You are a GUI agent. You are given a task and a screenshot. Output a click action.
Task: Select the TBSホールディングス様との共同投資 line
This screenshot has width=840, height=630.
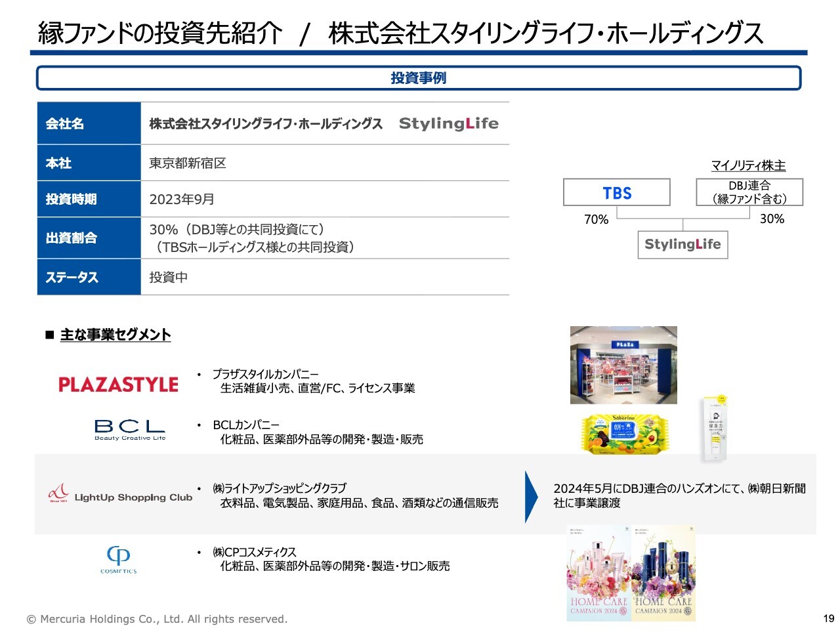point(255,247)
